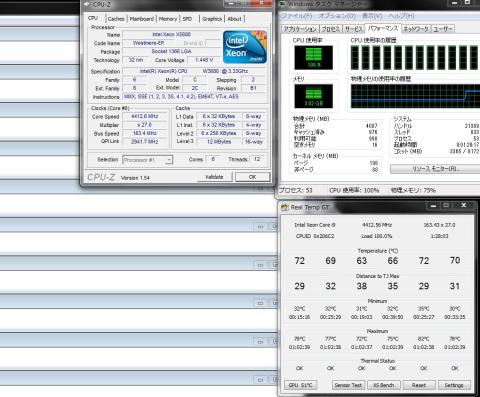
Task: Click the Reset button in Real Temp GT
Action: [419, 385]
